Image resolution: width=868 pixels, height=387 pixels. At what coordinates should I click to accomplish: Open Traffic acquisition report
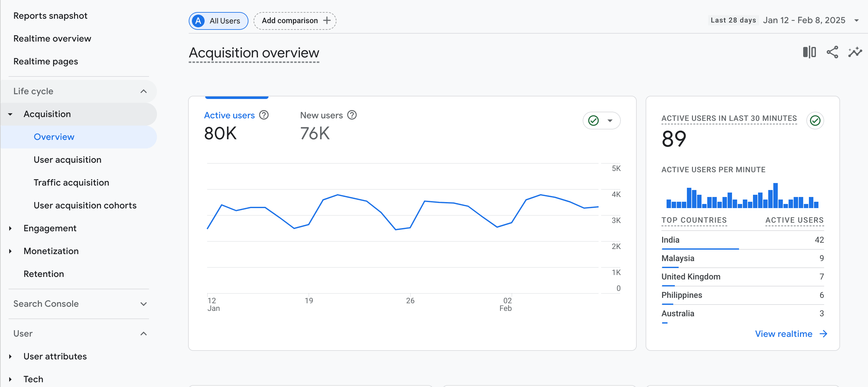[x=71, y=182]
